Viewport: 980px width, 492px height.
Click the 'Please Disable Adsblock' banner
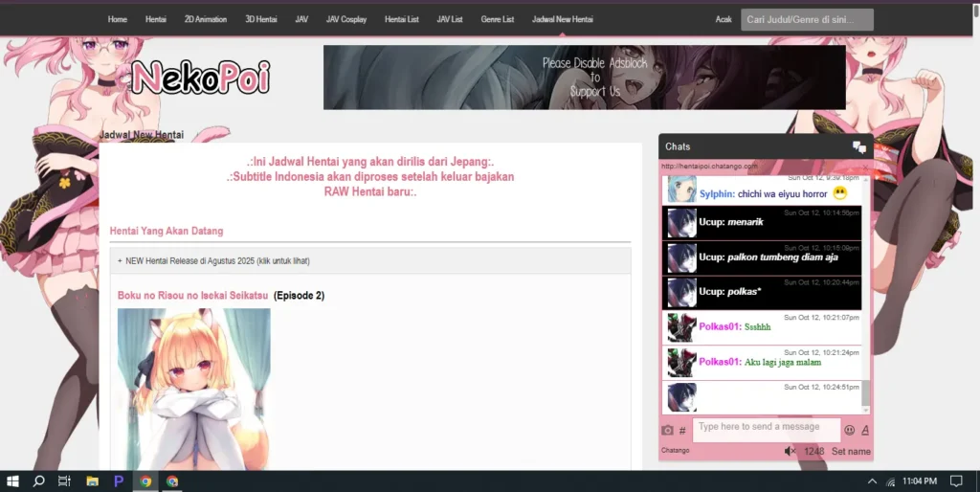[x=585, y=78]
